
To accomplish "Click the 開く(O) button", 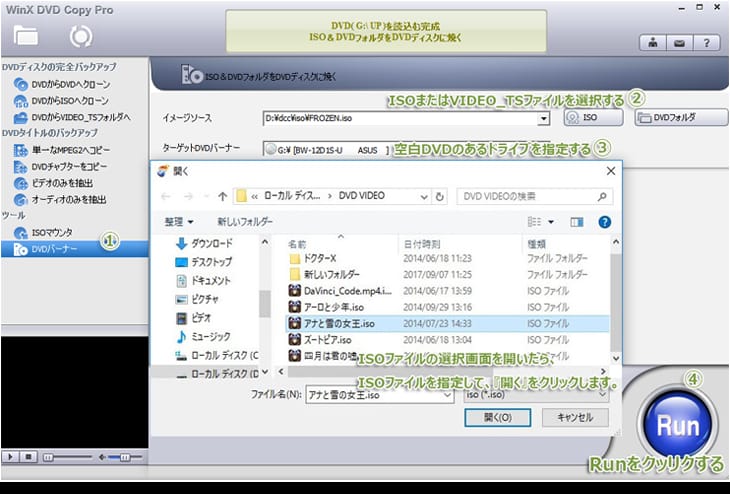I will coord(498,418).
